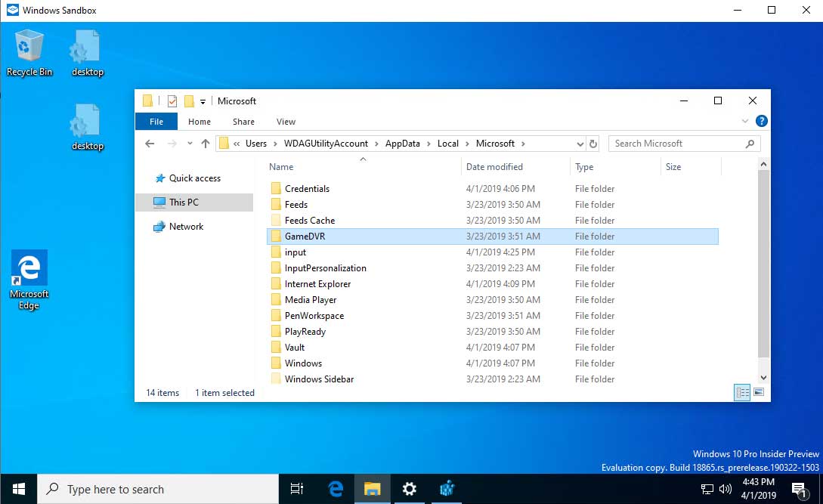Image resolution: width=823 pixels, height=504 pixels.
Task: Open Settings gear on taskbar
Action: tap(410, 490)
